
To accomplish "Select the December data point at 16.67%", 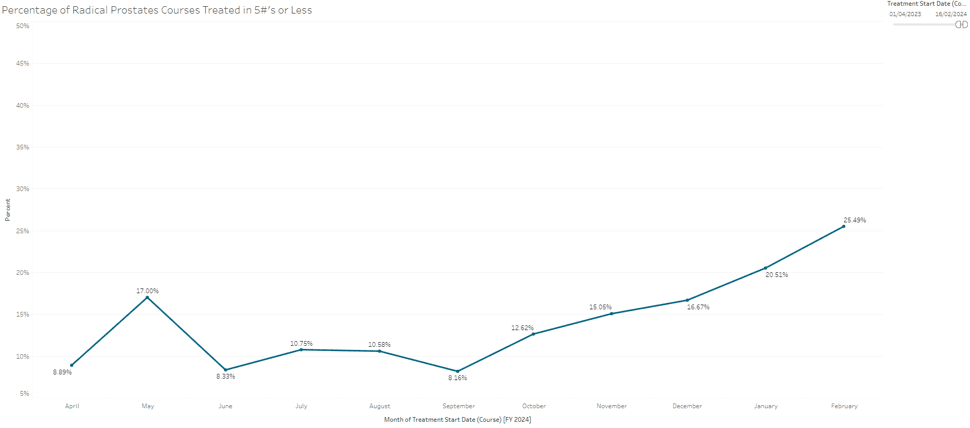I will (688, 300).
